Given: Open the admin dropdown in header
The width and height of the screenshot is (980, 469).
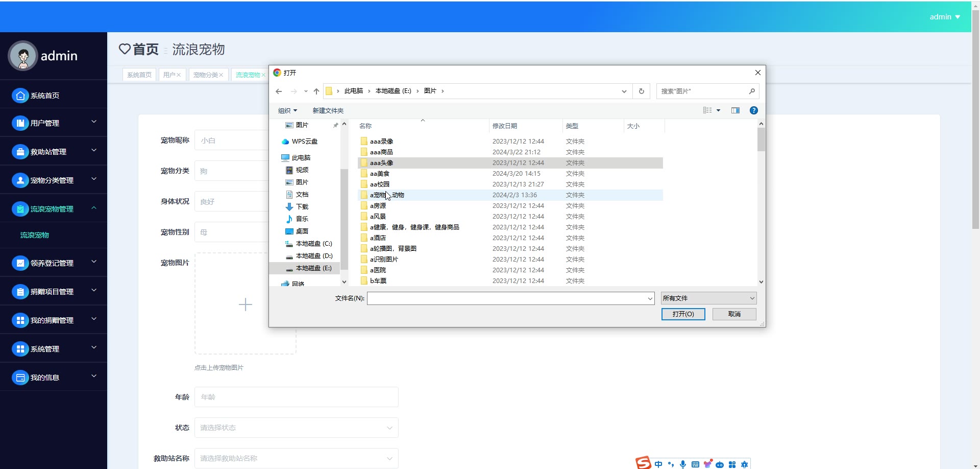Looking at the screenshot, I should [x=944, y=17].
